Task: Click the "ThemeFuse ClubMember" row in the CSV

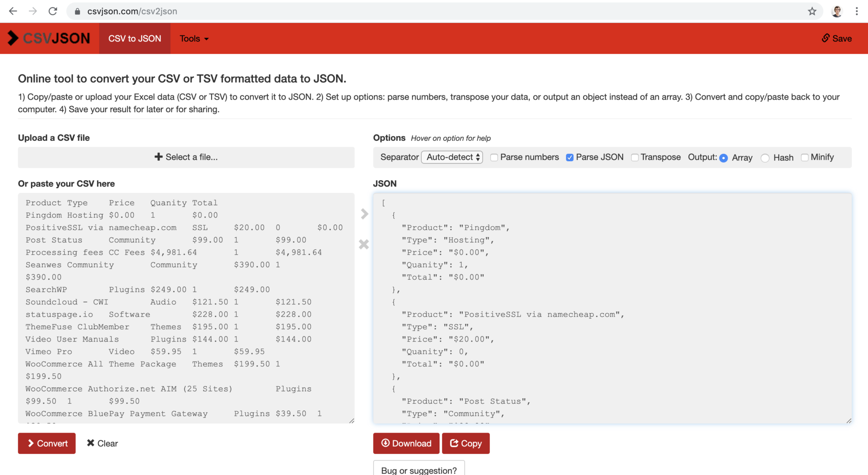Action: click(168, 327)
